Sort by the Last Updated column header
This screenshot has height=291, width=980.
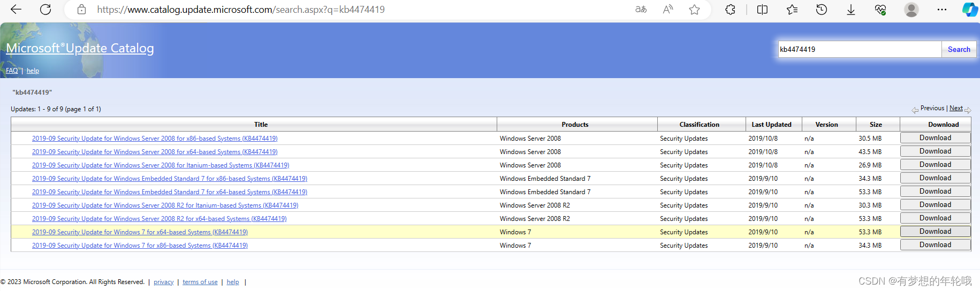[771, 125]
